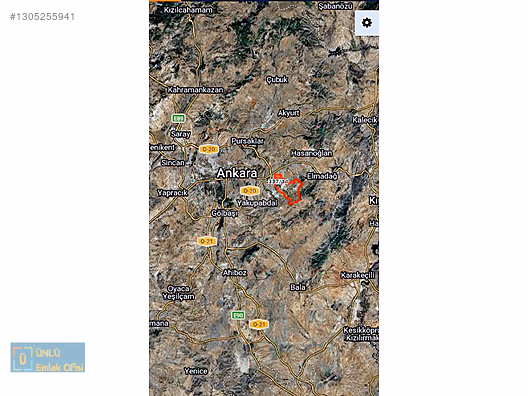Viewport: 528px width, 396px height.
Task: Click the Ahiboz label
Action: pyautogui.click(x=234, y=273)
